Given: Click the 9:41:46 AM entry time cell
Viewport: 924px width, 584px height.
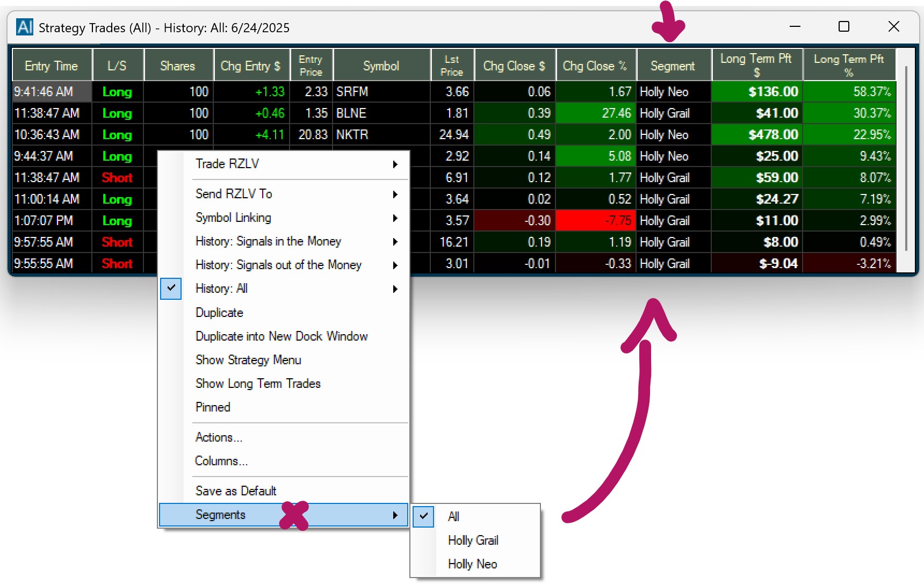Looking at the screenshot, I should 52,92.
